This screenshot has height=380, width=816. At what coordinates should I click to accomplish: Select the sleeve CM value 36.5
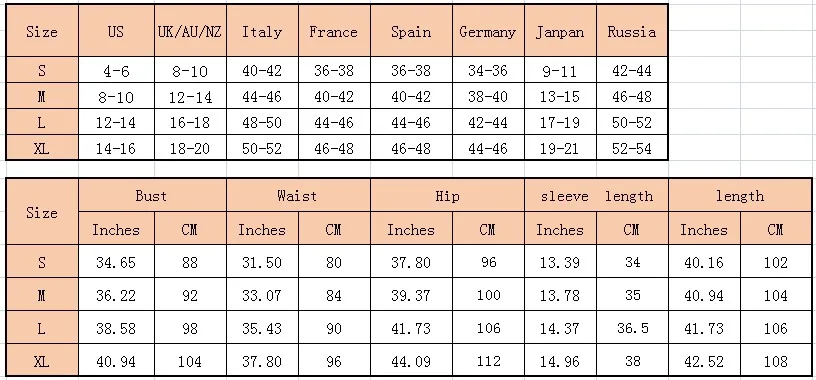(632, 327)
